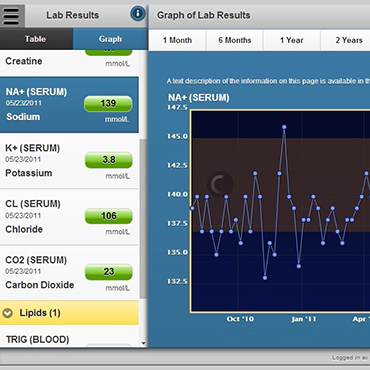Click the 135.0 y-axis label
Screen dimensions: 370x370
click(177, 252)
